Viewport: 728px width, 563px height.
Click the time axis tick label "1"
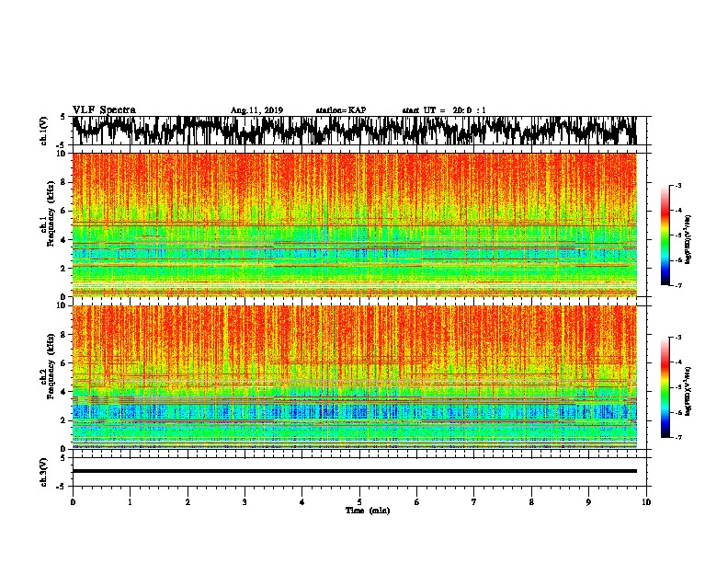(130, 502)
